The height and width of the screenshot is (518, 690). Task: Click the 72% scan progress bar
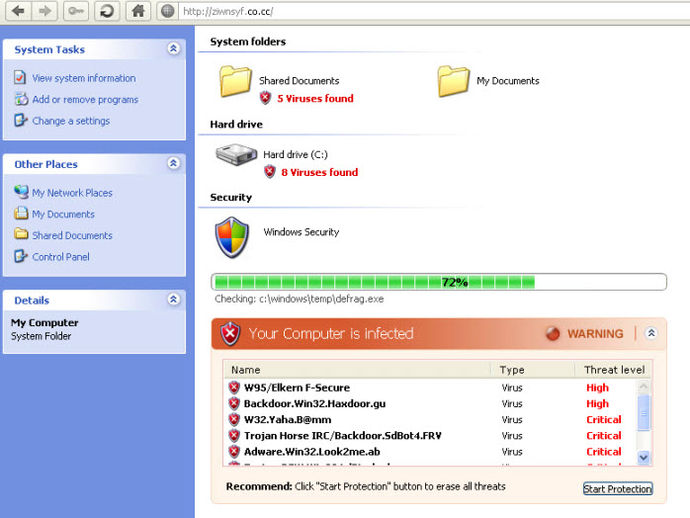(439, 282)
